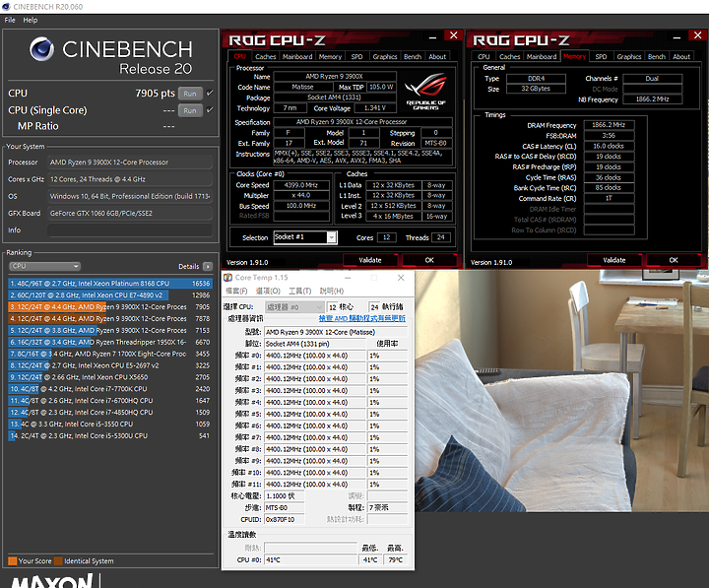Select ranking row Intel Xeon Platinum 8168
709x588 pixels.
(x=110, y=284)
